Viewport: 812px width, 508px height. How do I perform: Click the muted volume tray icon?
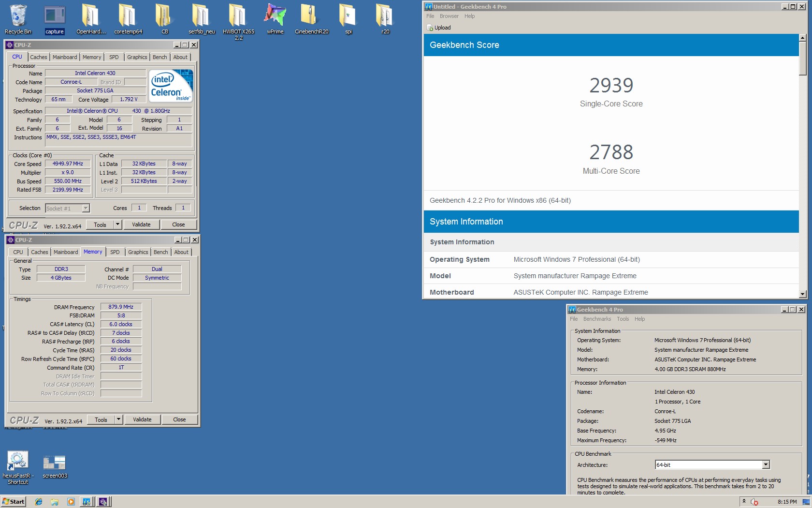point(754,502)
